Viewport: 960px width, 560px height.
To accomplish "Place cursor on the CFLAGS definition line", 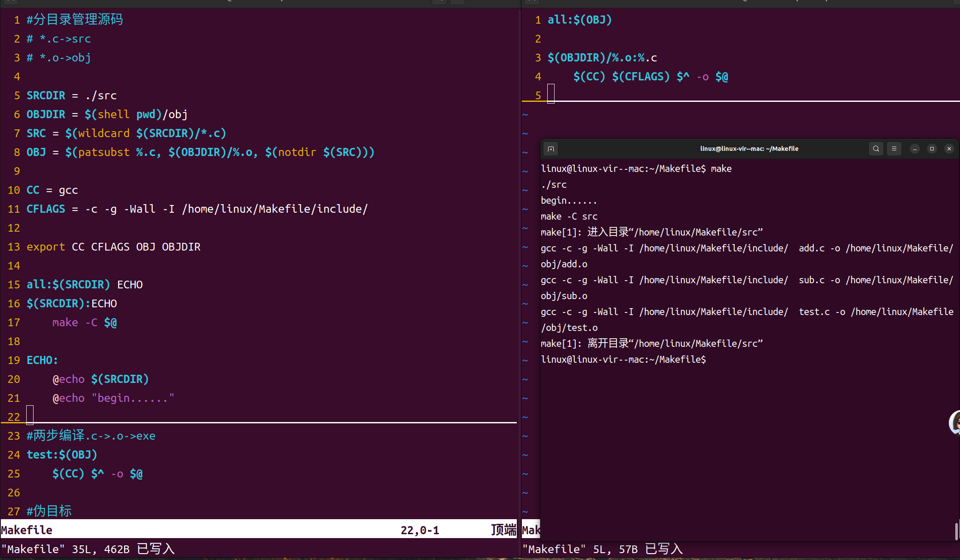I will tap(197, 209).
